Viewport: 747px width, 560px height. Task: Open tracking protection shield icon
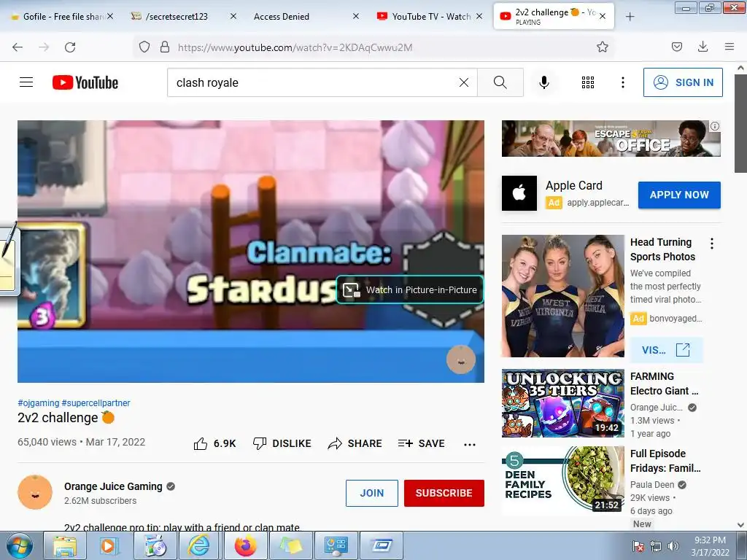144,47
